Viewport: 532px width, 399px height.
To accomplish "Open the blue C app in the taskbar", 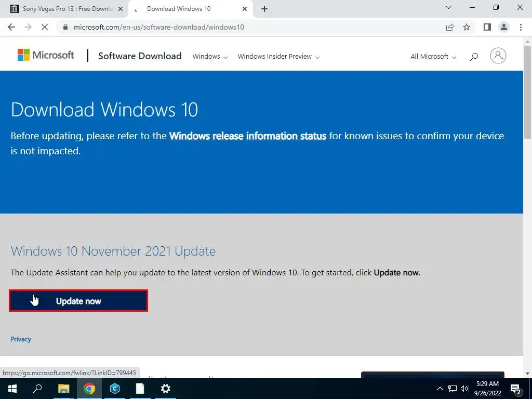I will [x=115, y=389].
